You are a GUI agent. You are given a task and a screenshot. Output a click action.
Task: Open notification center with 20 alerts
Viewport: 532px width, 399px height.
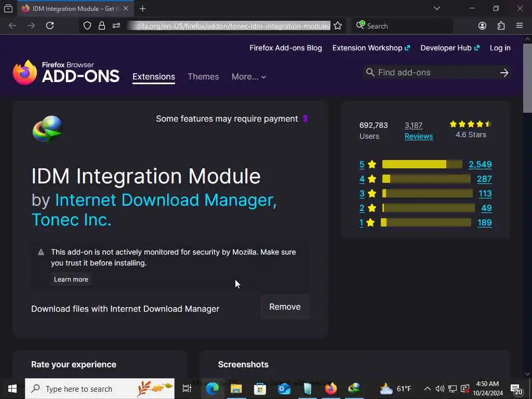coord(516,390)
